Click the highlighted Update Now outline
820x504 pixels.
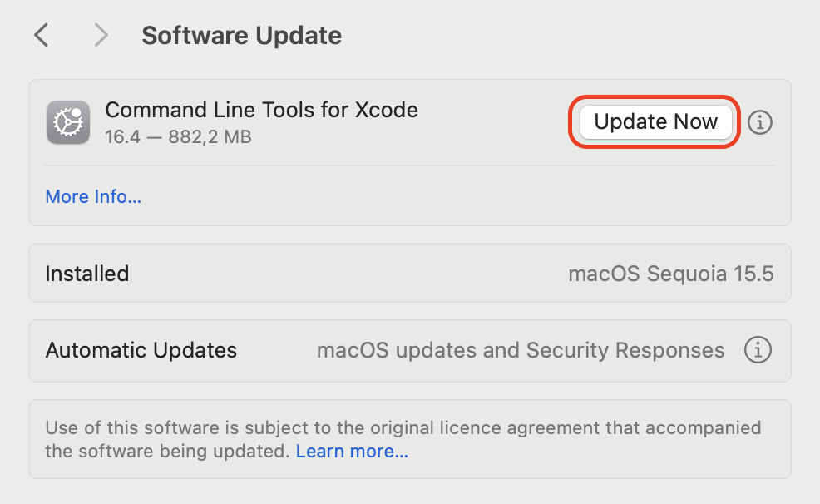click(655, 121)
